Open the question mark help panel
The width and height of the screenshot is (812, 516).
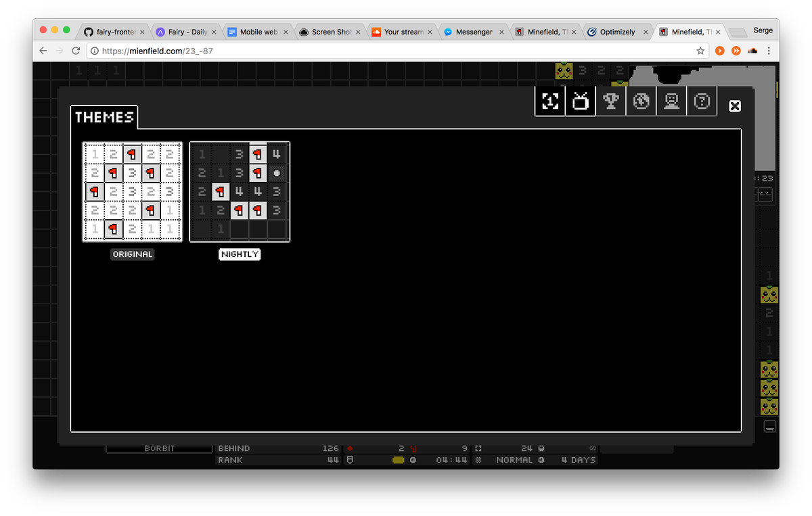(702, 101)
